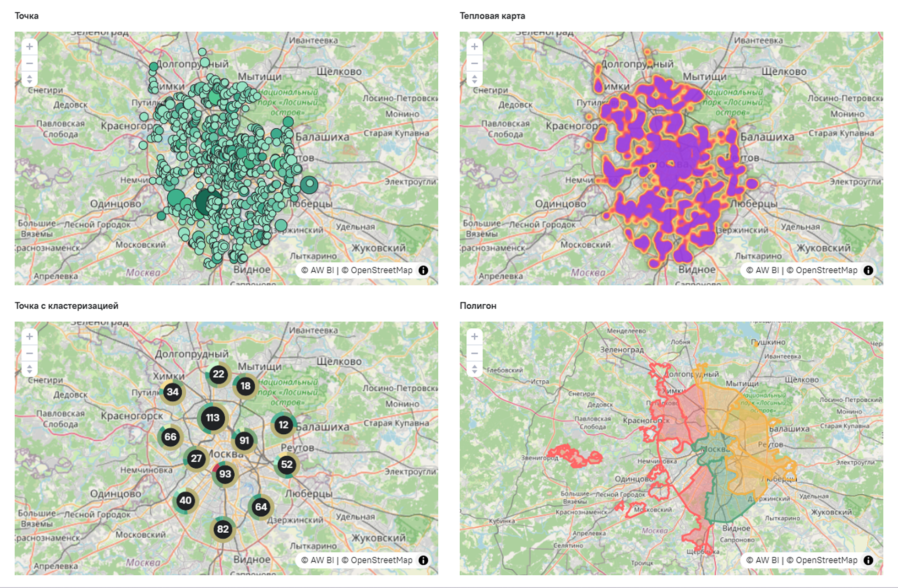Select the cluster labeled 52 near Реутов

pos(287,465)
